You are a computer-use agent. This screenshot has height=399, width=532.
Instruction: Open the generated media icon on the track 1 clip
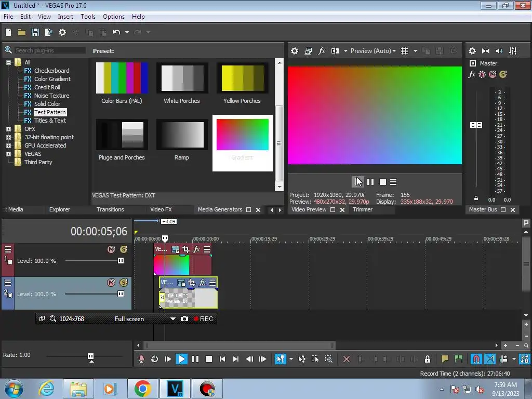pos(176,249)
